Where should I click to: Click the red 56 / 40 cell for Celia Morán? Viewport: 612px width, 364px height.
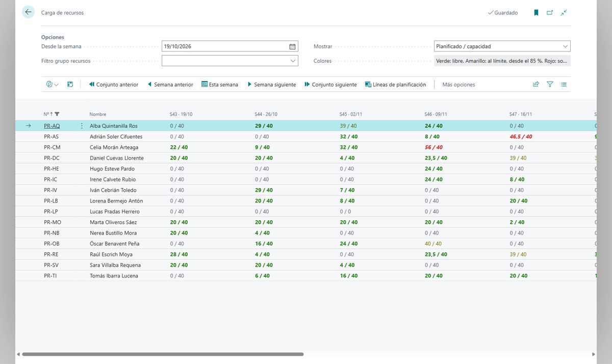434,147
